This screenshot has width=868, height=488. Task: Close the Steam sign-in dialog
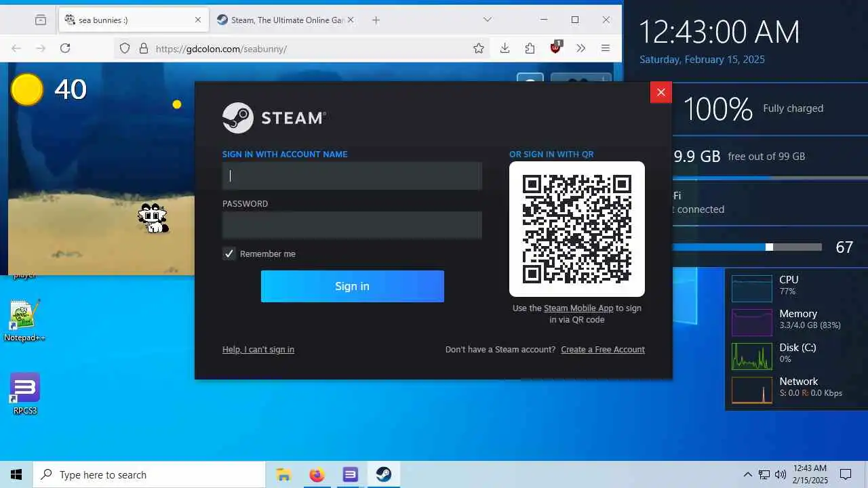tap(660, 92)
